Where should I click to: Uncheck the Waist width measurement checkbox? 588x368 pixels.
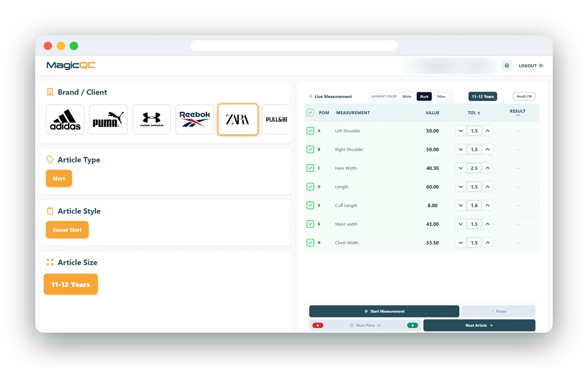(x=310, y=224)
